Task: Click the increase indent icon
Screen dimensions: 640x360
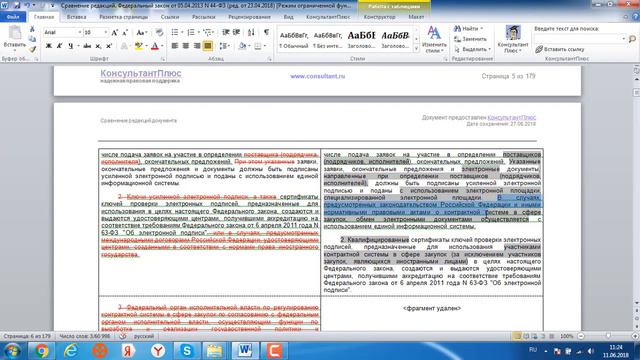Action: point(236,32)
